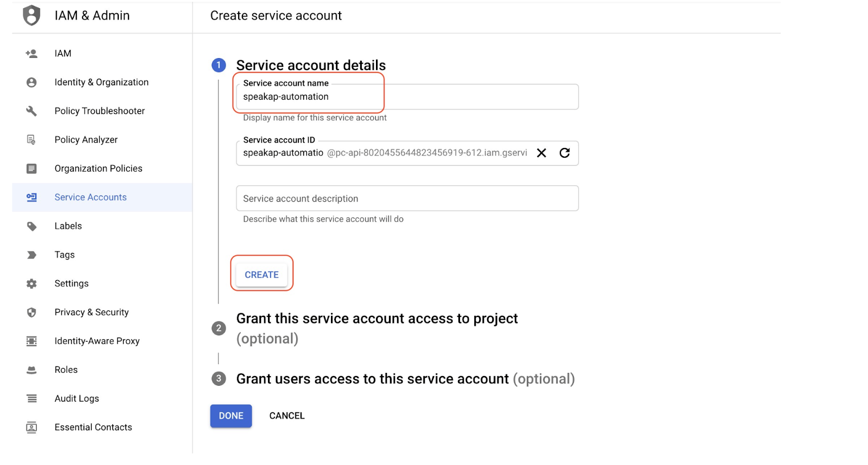Click the Privacy & Security shield icon
868x465 pixels.
31,312
